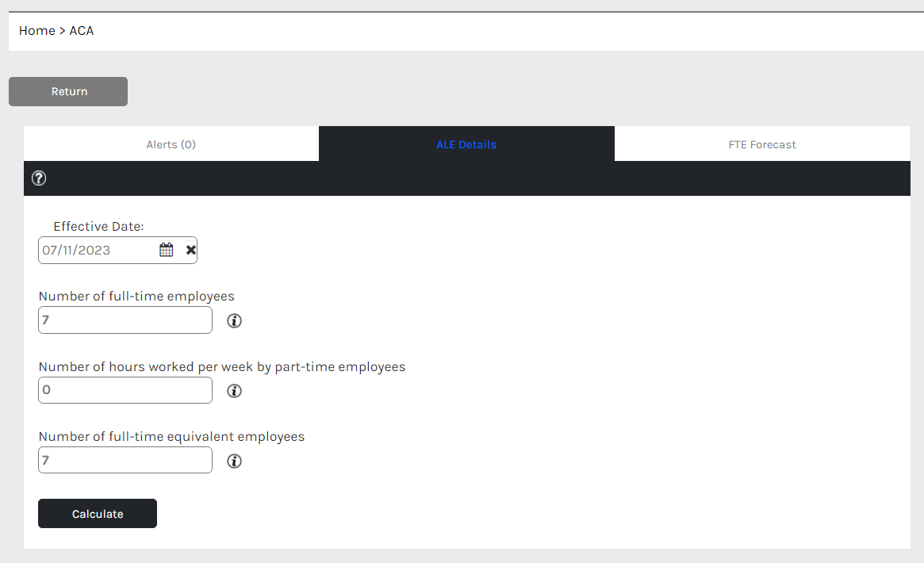Click 'Number of full-time employees' label
This screenshot has height=563, width=924.
click(x=136, y=297)
